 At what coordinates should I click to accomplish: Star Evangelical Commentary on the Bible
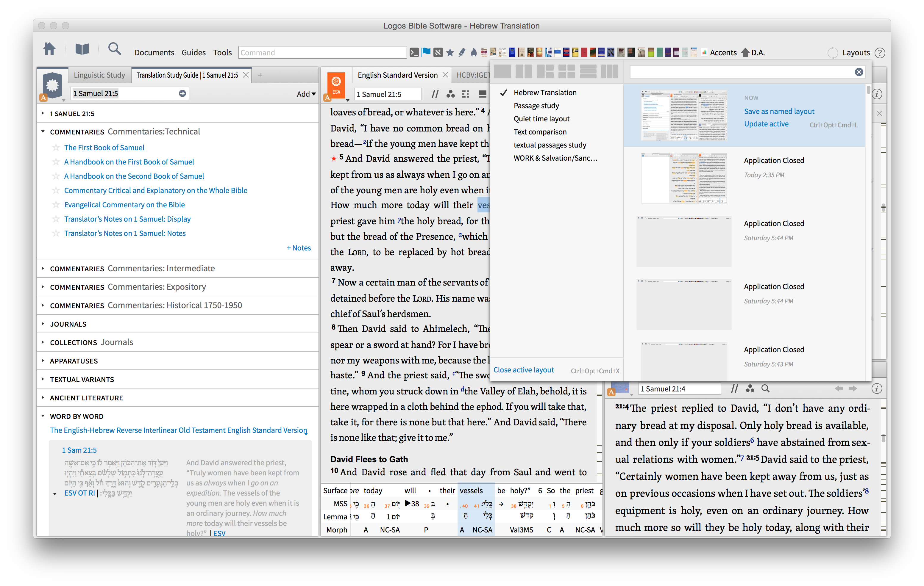(x=56, y=205)
